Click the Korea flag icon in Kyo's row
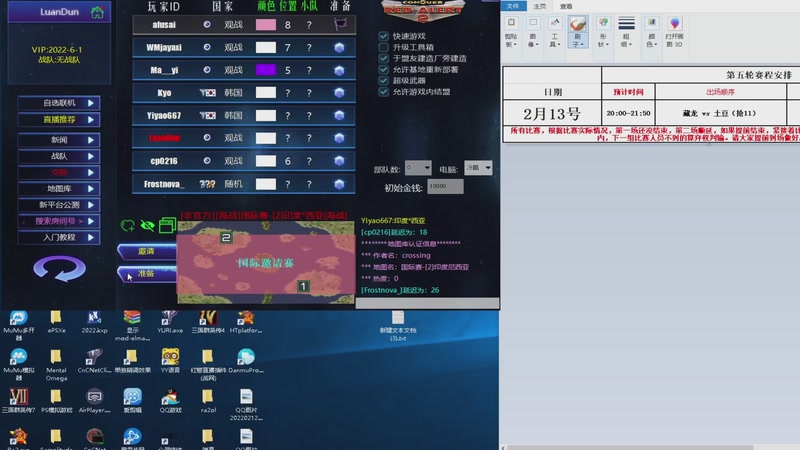 tap(207, 93)
